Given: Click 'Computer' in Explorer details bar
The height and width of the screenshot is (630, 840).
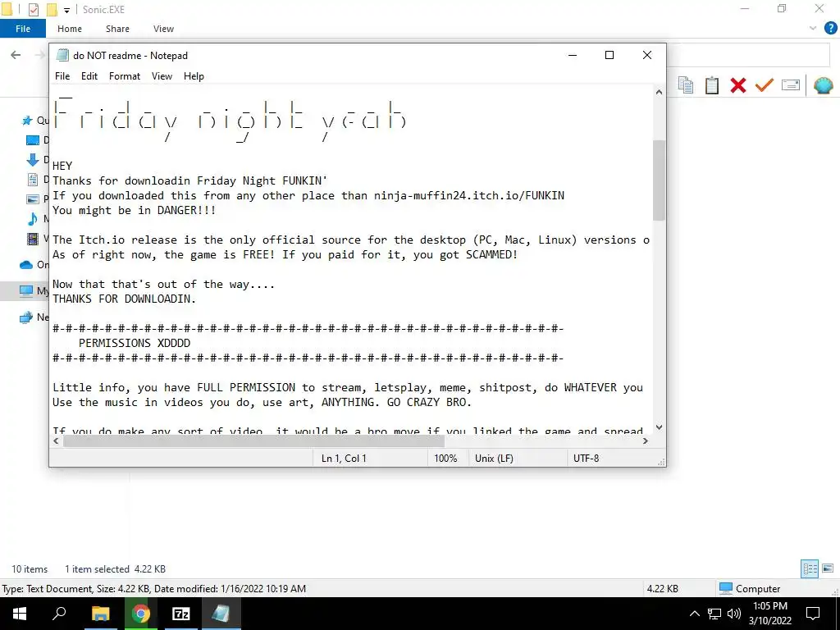Looking at the screenshot, I should pyautogui.click(x=758, y=589).
